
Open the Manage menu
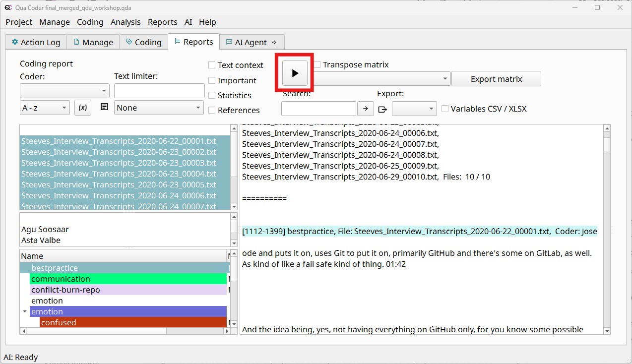[55, 22]
